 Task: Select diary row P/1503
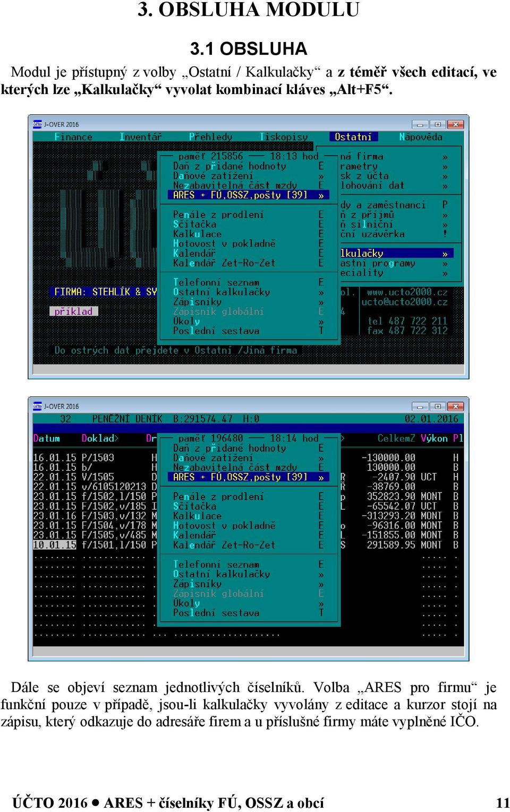pyautogui.click(x=98, y=458)
